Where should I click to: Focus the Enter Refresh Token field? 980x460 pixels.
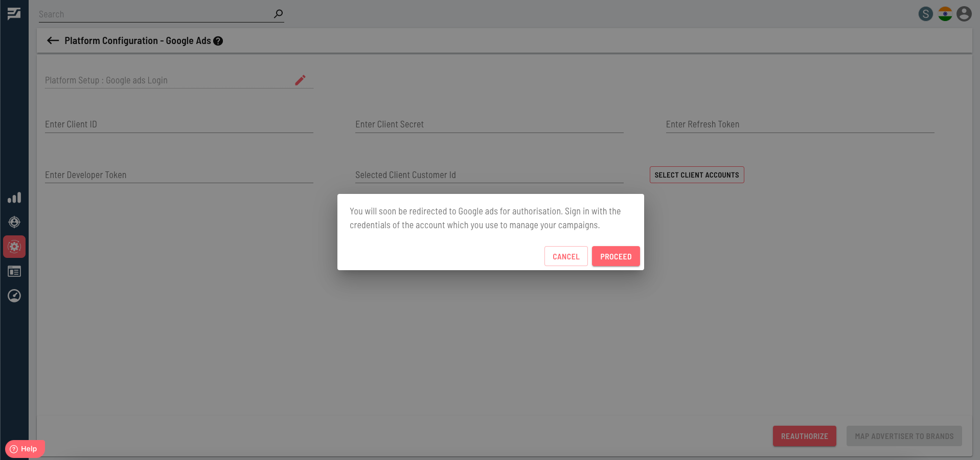coord(800,124)
